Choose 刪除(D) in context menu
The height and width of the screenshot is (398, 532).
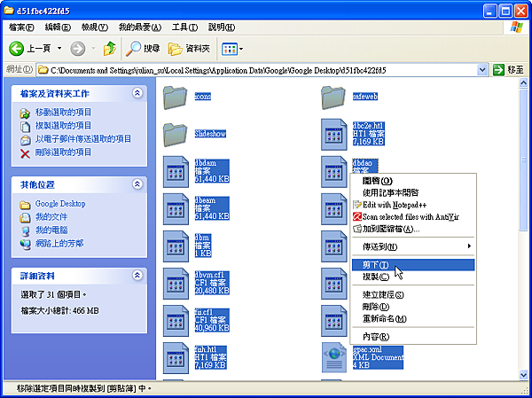point(413,307)
